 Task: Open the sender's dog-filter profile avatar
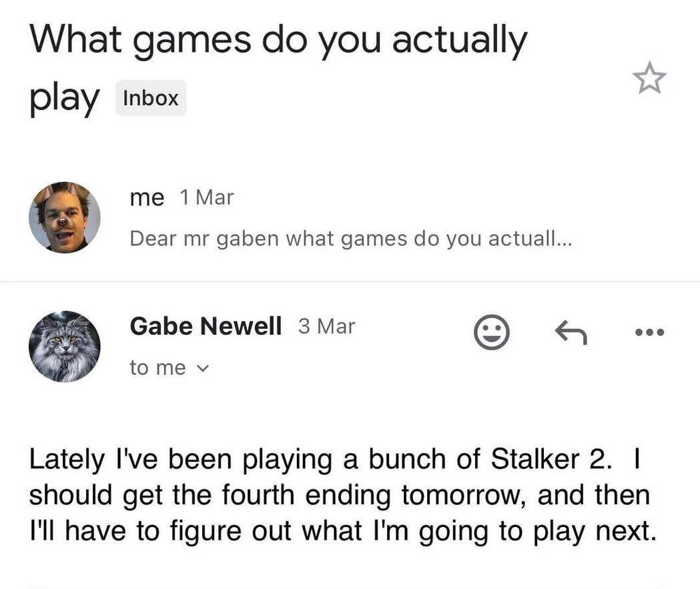(x=65, y=217)
